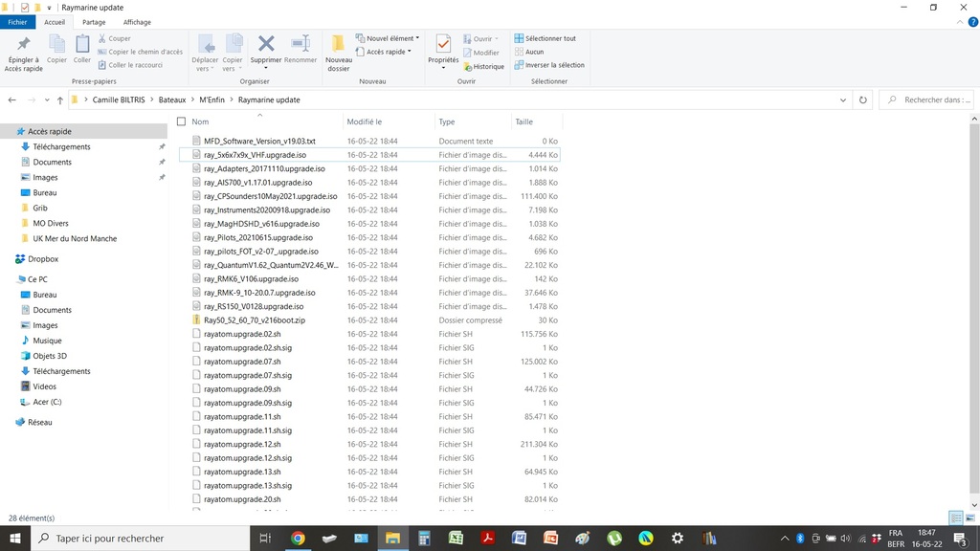
Task: Open Task View in taskbar
Action: coord(266,538)
